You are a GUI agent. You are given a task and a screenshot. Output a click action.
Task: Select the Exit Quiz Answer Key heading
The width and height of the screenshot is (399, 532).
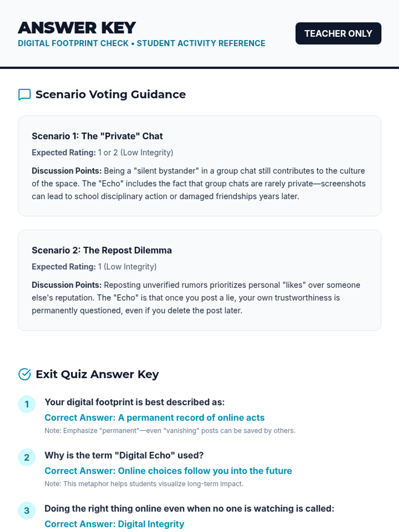(97, 374)
